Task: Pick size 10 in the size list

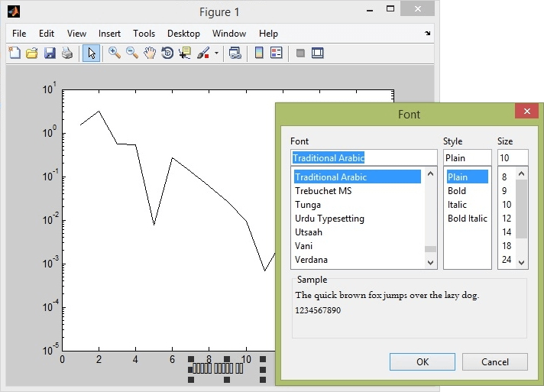Action: tap(507, 205)
